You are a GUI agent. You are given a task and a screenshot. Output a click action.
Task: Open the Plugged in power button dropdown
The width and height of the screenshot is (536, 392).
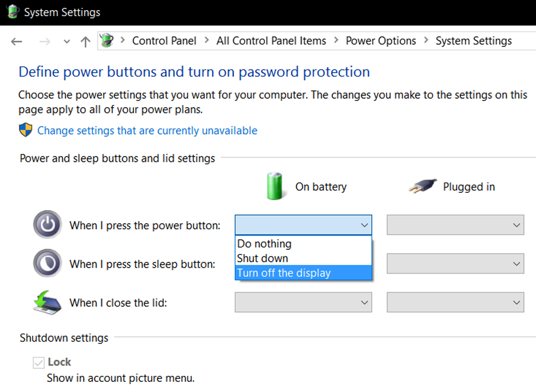(x=456, y=225)
